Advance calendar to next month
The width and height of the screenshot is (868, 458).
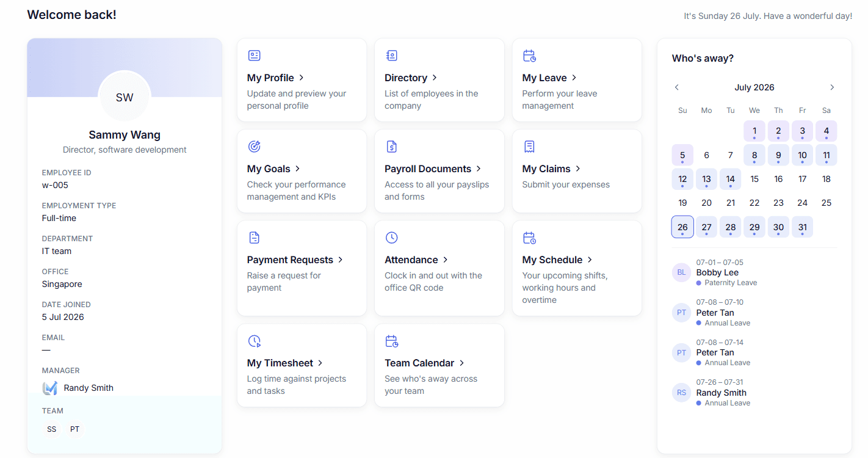(832, 87)
